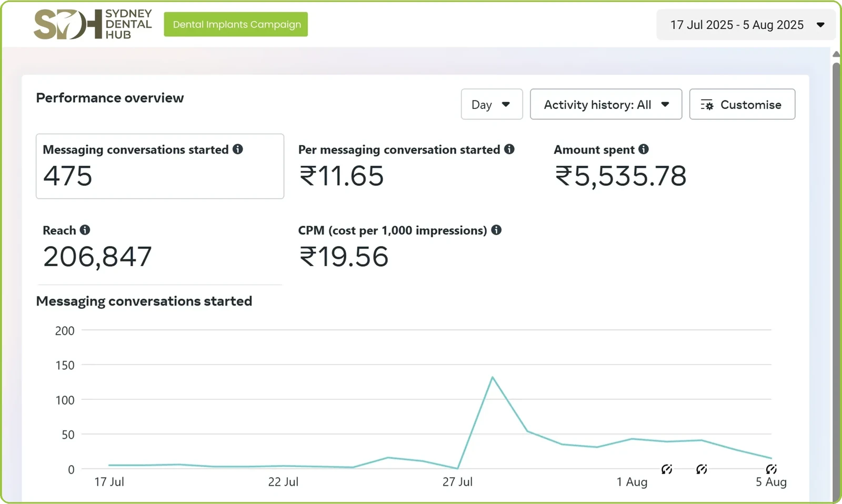Viewport: 842px width, 504px height.
Task: Click the activity marker at 5 Aug
Action: point(771,469)
